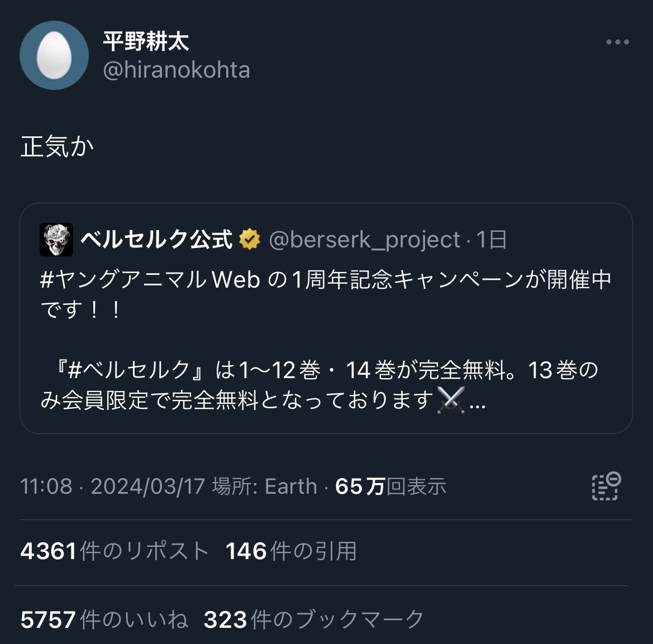This screenshot has width=653, height=644.
Task: Open the 146件の引用 list
Action: [291, 551]
